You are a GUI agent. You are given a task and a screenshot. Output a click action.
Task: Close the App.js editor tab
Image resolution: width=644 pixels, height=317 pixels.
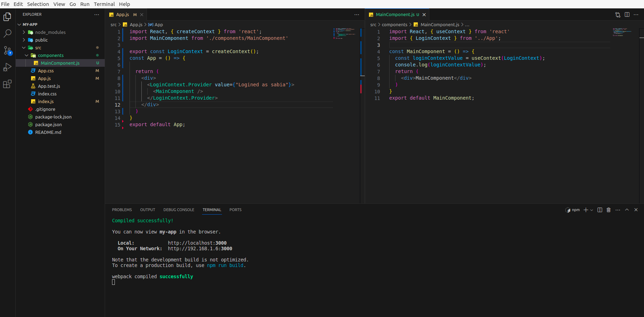click(x=142, y=15)
